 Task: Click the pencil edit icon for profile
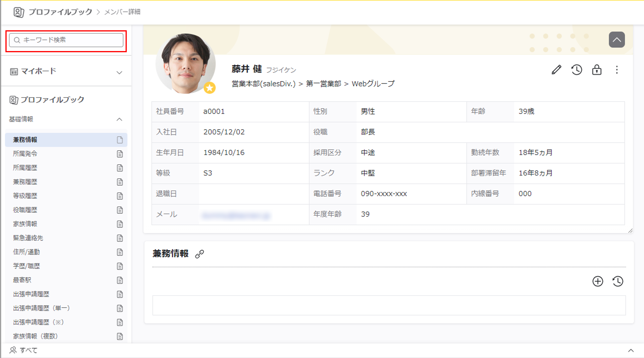pyautogui.click(x=556, y=70)
